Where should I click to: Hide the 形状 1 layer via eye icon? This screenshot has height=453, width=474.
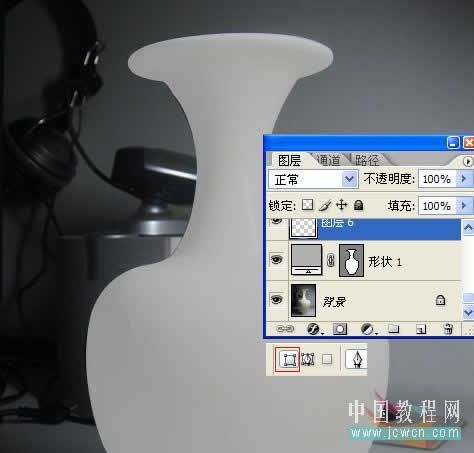[277, 259]
